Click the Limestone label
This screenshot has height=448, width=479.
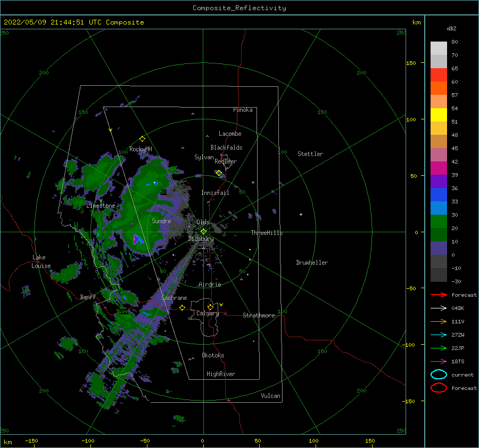(x=101, y=206)
